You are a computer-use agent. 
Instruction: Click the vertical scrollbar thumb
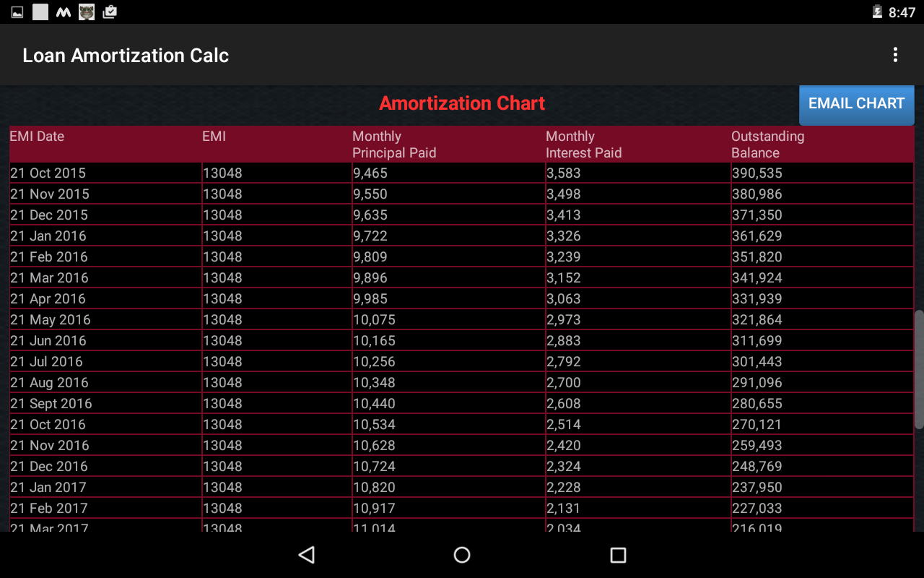(919, 369)
